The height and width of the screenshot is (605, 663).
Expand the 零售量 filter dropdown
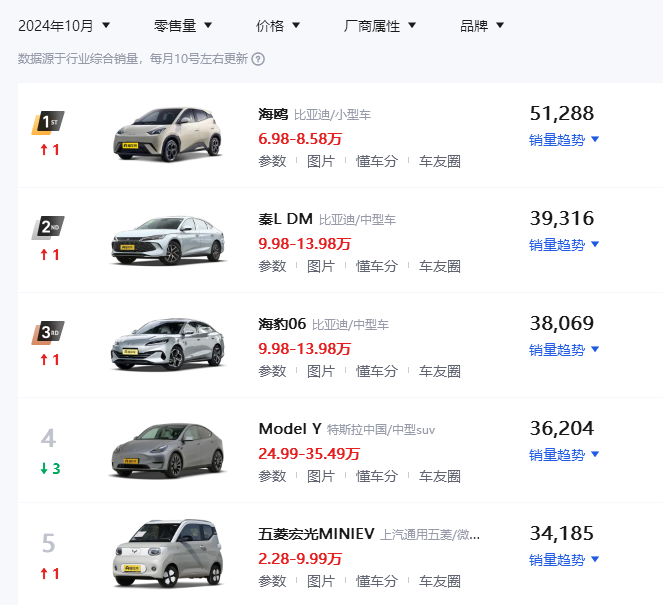pos(188,25)
